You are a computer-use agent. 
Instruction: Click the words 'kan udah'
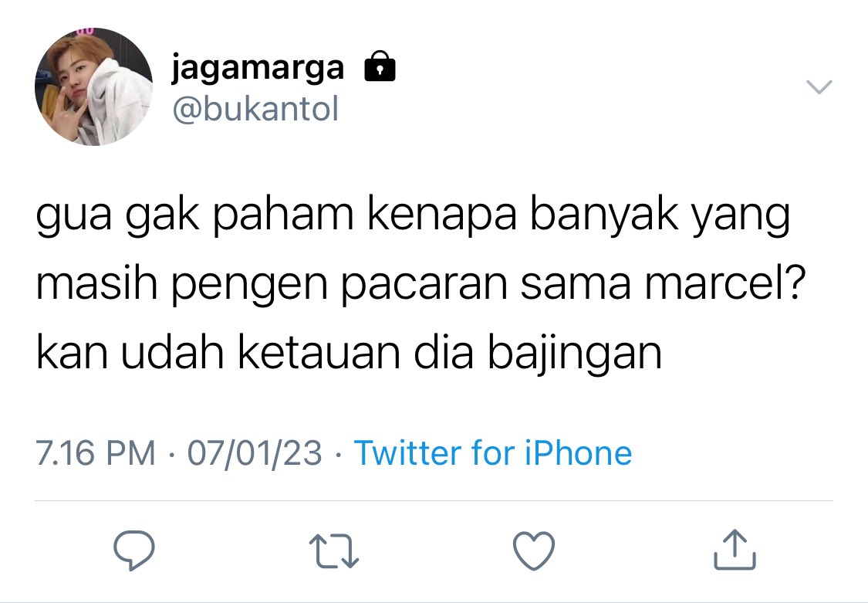coord(130,353)
